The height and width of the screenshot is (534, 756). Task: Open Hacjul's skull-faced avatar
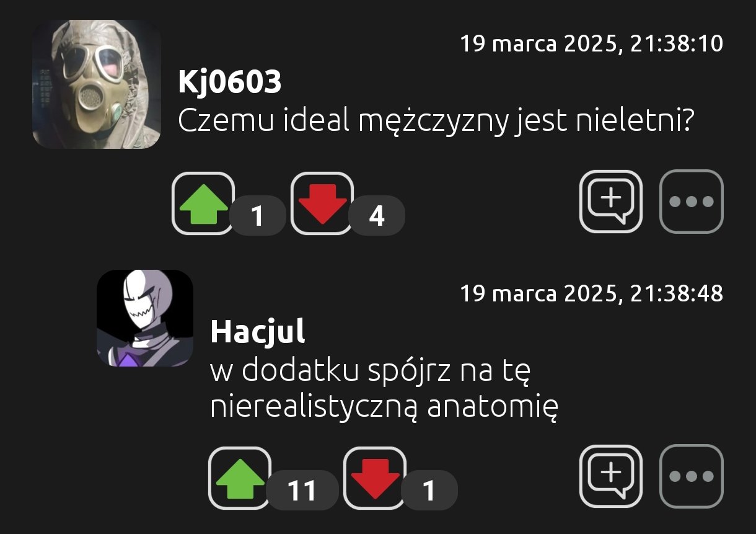click(145, 318)
